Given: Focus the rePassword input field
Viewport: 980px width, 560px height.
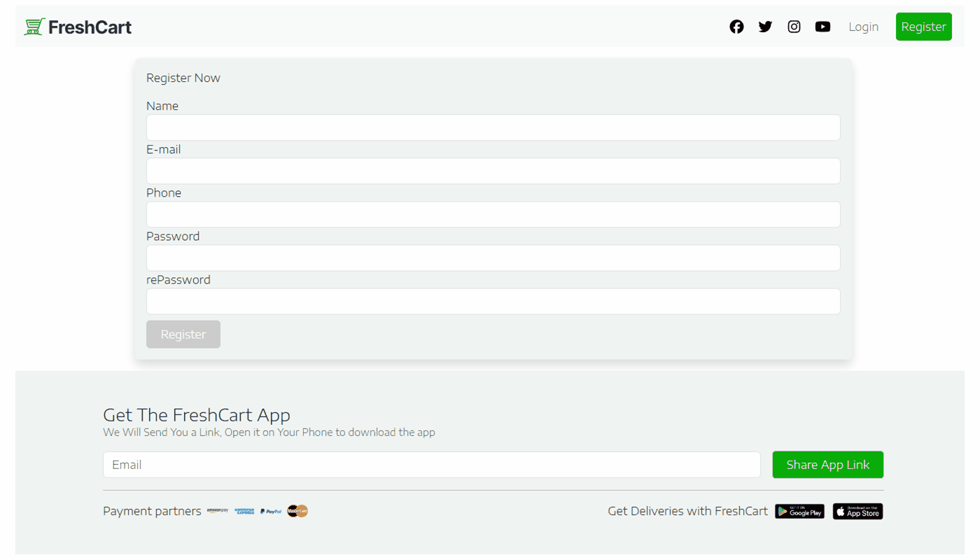Looking at the screenshot, I should [x=493, y=301].
